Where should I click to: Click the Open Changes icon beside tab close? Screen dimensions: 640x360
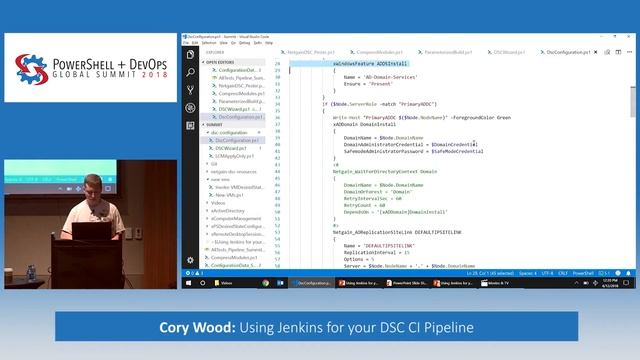click(x=607, y=52)
